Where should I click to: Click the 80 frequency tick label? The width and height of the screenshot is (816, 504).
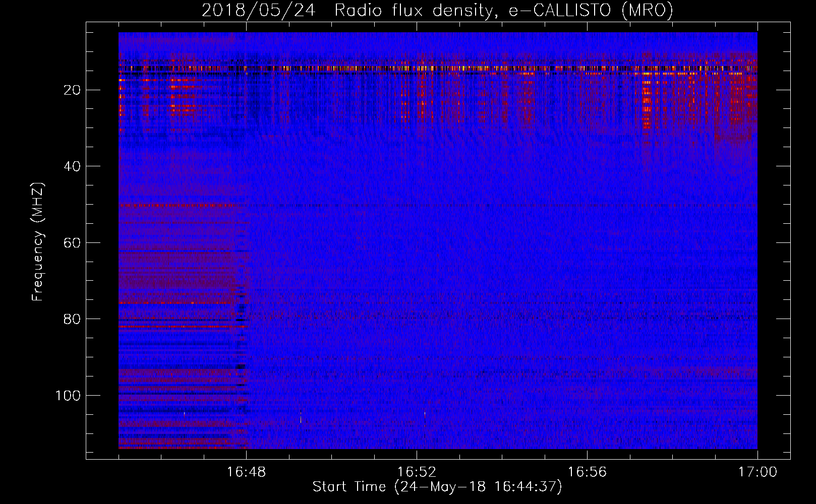click(72, 319)
